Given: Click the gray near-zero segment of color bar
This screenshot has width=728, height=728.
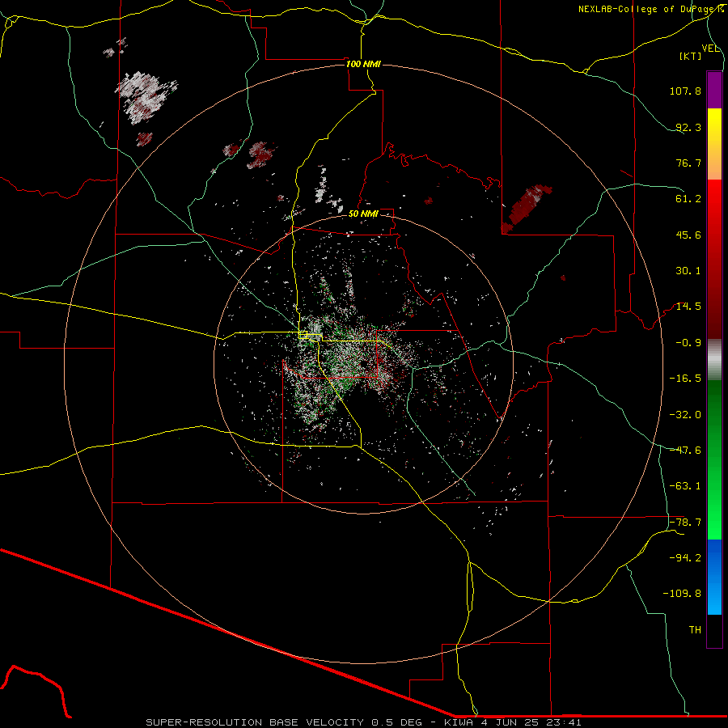Looking at the screenshot, I should tap(714, 359).
